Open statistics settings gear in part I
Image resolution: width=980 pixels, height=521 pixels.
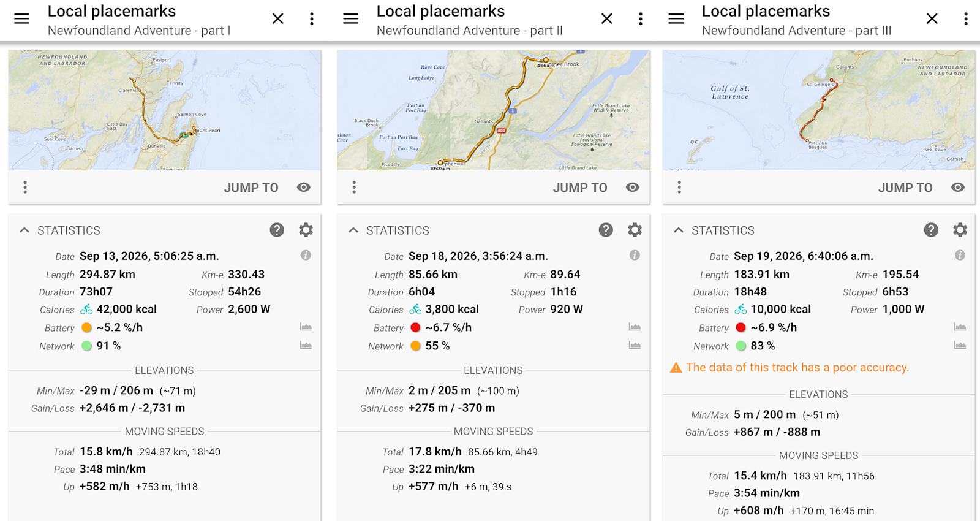(306, 230)
